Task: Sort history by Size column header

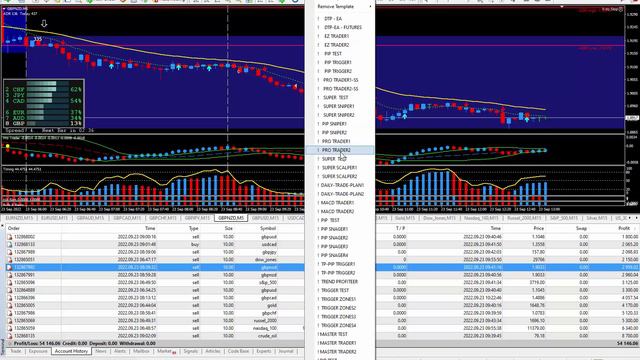Action: tap(229, 229)
